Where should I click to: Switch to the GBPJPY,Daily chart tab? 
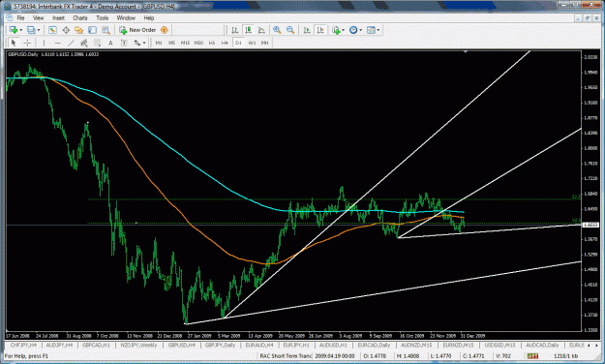(221, 345)
